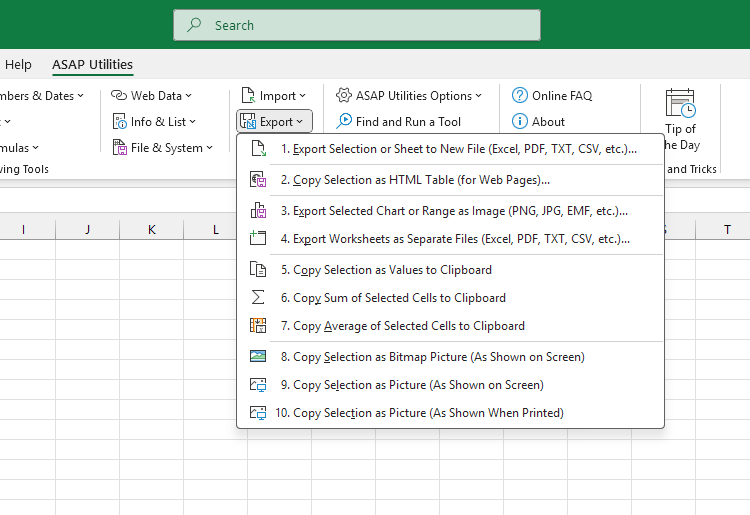This screenshot has height=515, width=750.
Task: Click the ASAP Utilities Options gear icon
Action: (x=344, y=95)
